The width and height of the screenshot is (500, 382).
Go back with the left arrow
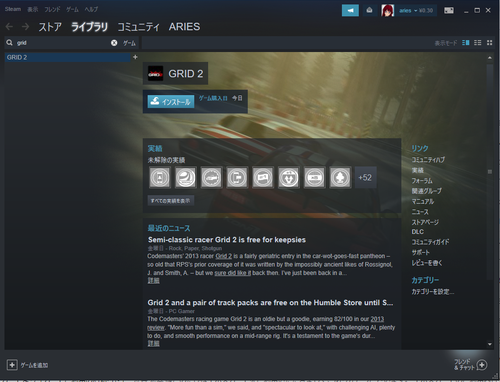(9, 26)
